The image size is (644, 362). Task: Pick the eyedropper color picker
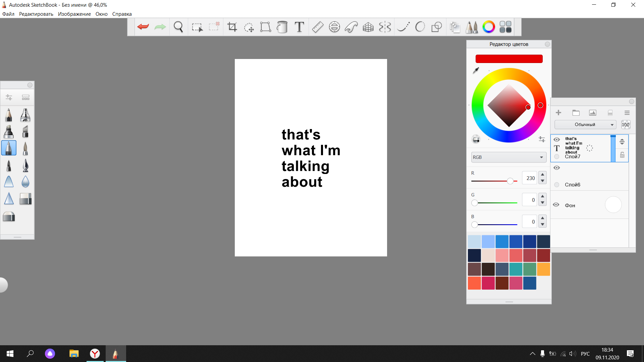(x=476, y=70)
